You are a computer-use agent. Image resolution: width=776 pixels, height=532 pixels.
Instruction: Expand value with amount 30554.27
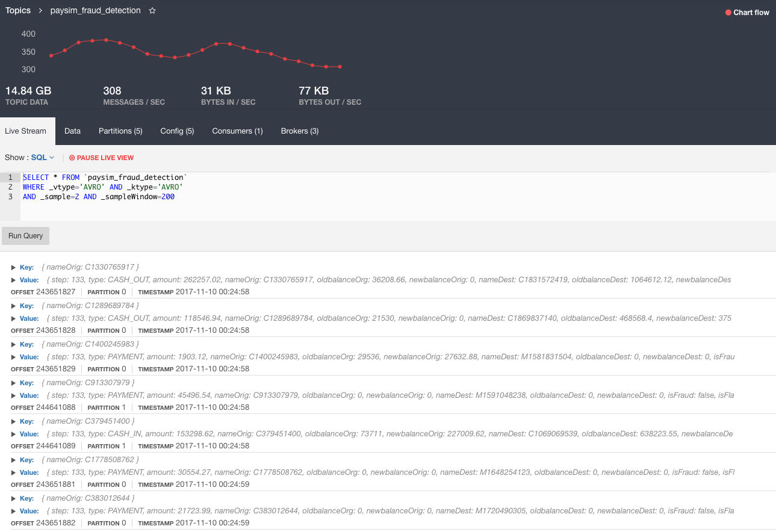(13, 472)
